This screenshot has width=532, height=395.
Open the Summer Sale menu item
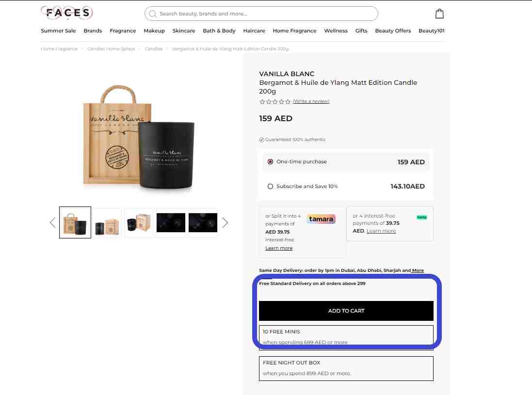tap(58, 31)
